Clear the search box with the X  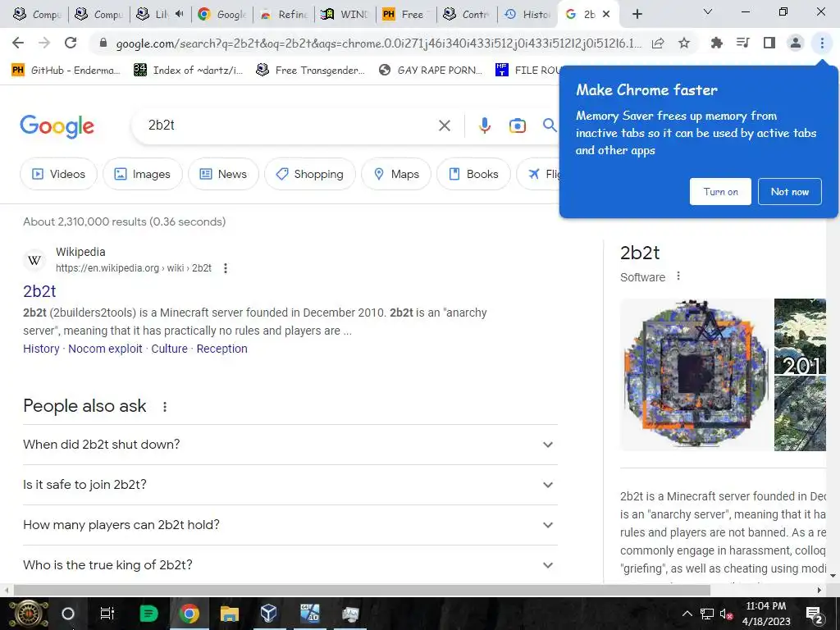[x=444, y=126]
